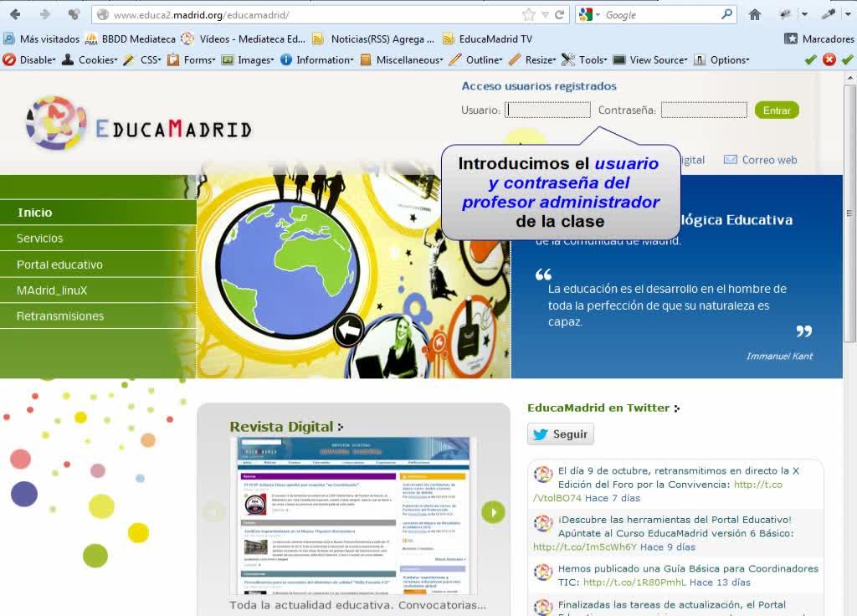The image size is (857, 616).
Task: Open Noticias(RSS) Agrega feed bookmark
Action: point(373,38)
